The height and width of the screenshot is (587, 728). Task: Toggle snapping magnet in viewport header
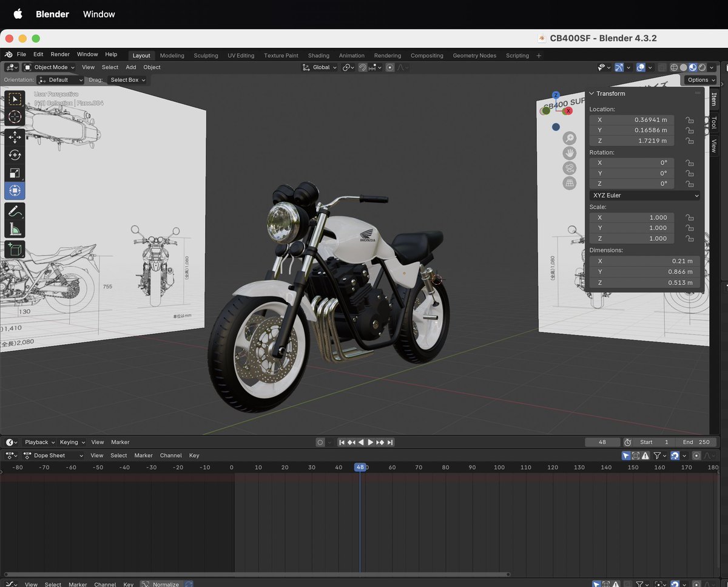click(x=363, y=67)
